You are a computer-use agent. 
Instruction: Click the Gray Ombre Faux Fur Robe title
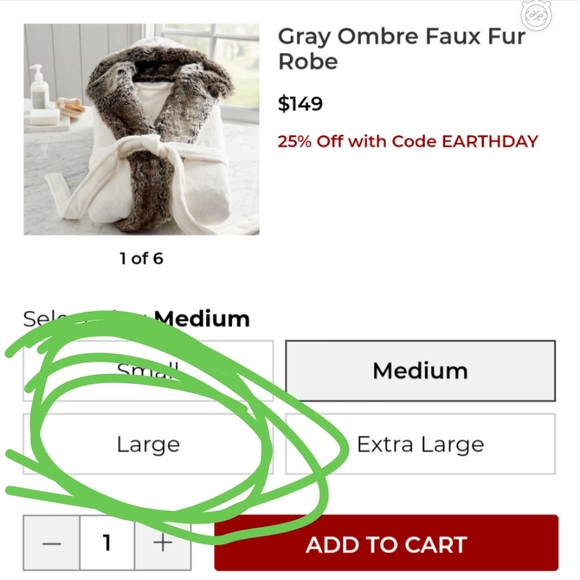402,48
